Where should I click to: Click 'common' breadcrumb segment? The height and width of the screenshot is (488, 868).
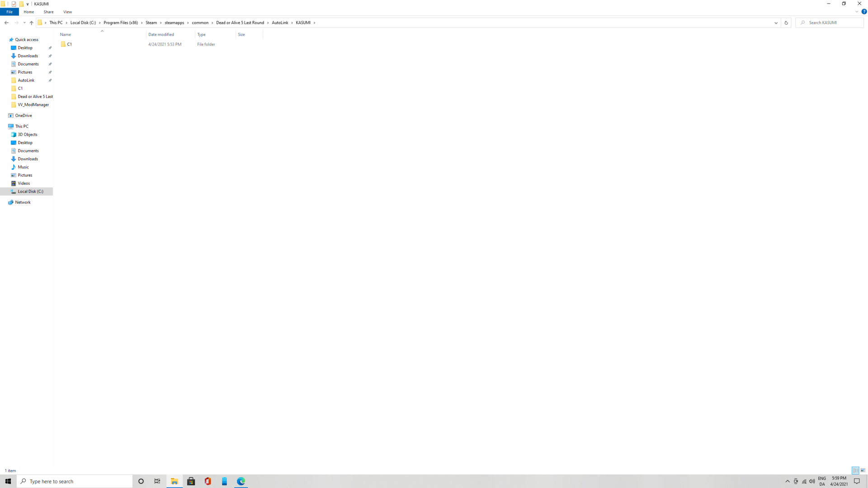(x=200, y=23)
